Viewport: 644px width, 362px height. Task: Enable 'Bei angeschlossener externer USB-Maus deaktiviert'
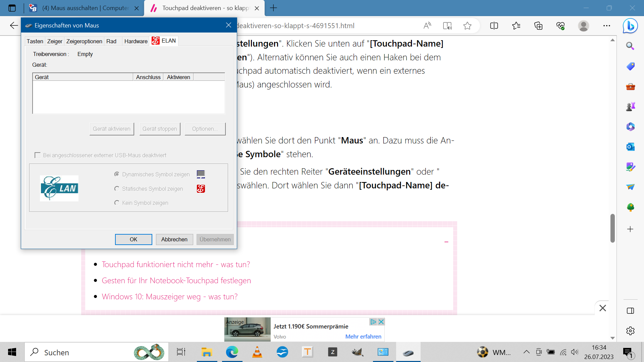pos(38,155)
